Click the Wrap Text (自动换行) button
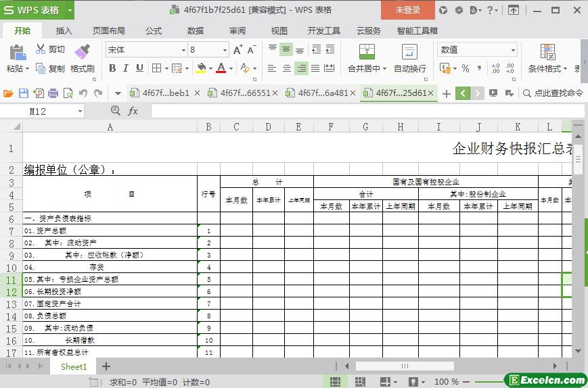Image resolution: width=588 pixels, height=388 pixels. (410, 58)
